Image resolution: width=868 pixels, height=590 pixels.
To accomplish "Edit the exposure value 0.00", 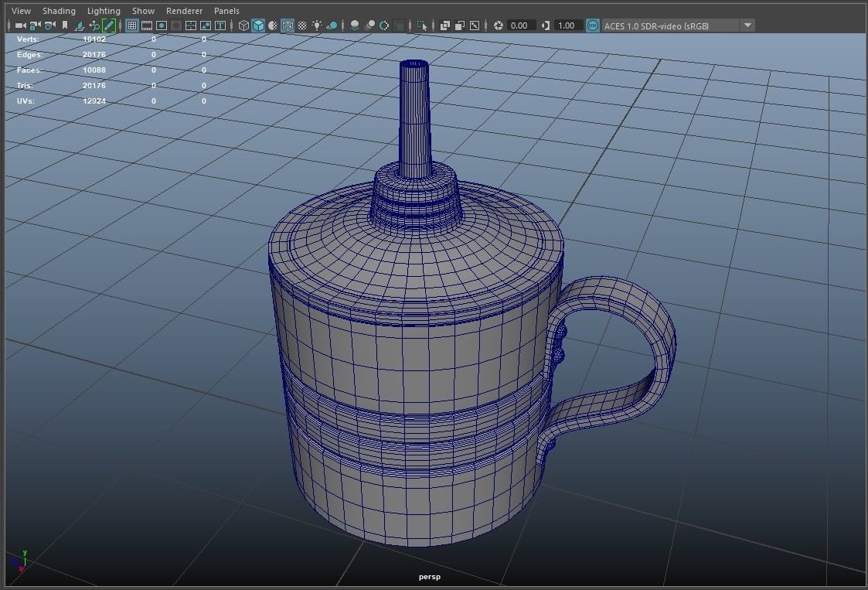I will [x=521, y=26].
